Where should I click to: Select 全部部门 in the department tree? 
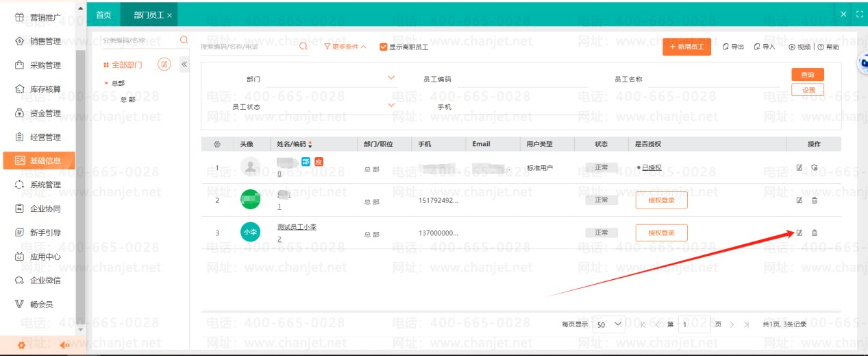click(127, 64)
